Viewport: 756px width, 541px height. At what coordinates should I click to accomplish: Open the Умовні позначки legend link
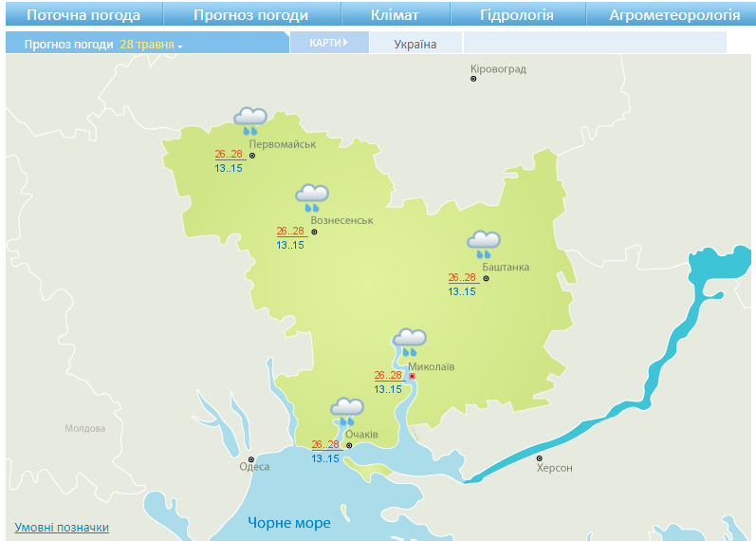click(x=62, y=528)
